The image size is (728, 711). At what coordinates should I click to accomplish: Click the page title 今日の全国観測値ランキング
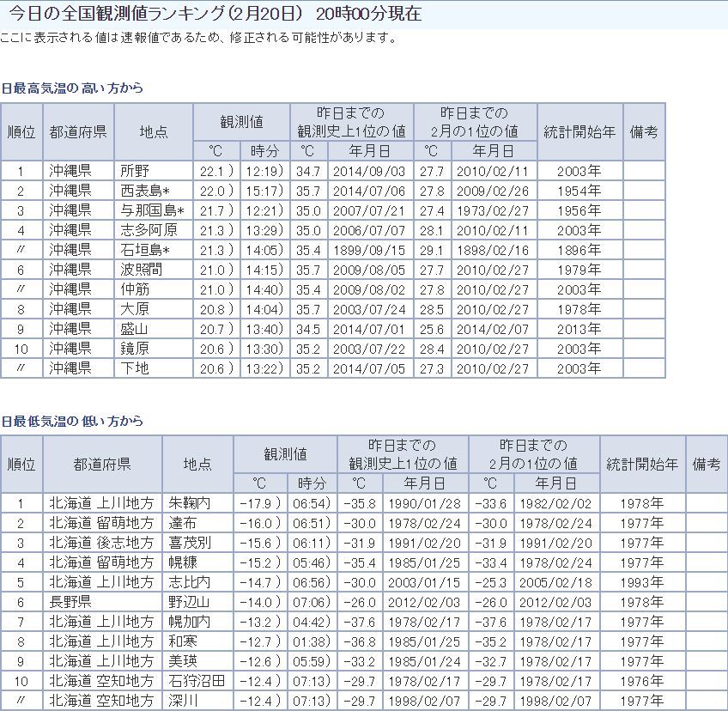pos(151,15)
